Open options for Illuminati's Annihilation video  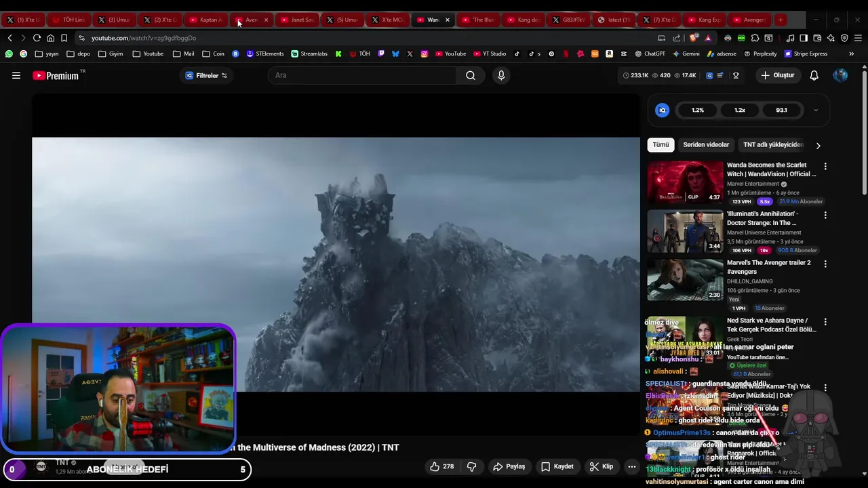(x=825, y=215)
